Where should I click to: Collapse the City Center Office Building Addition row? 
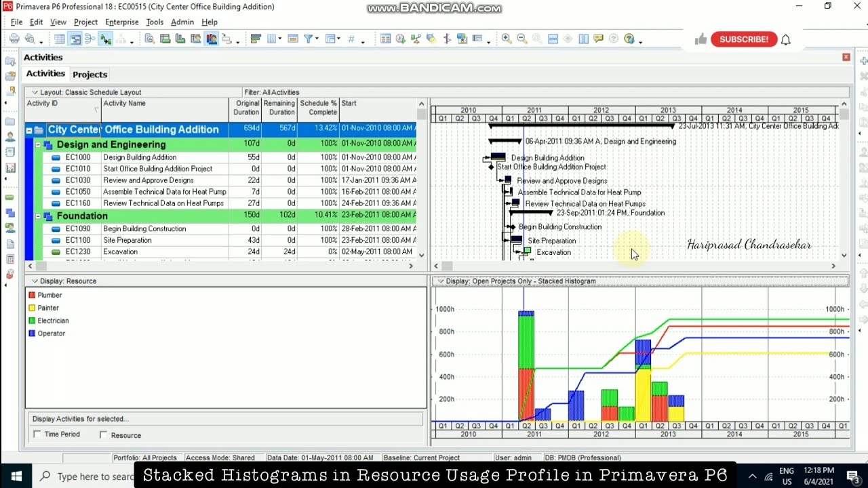29,130
